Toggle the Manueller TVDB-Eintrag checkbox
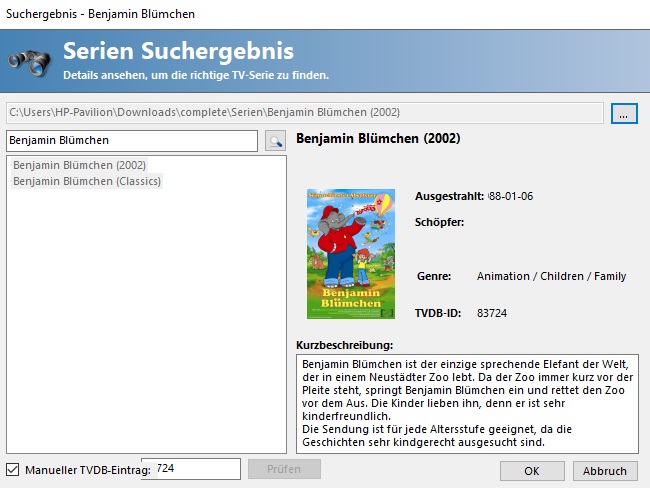This screenshot has height=490, width=650. tap(12, 470)
